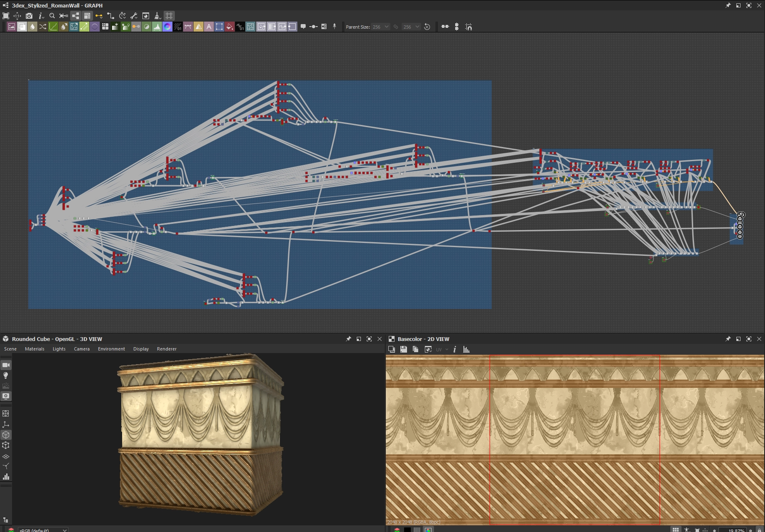Expand the UV dropdown in 2D view toolbar
This screenshot has width=765, height=532.
(x=442, y=350)
